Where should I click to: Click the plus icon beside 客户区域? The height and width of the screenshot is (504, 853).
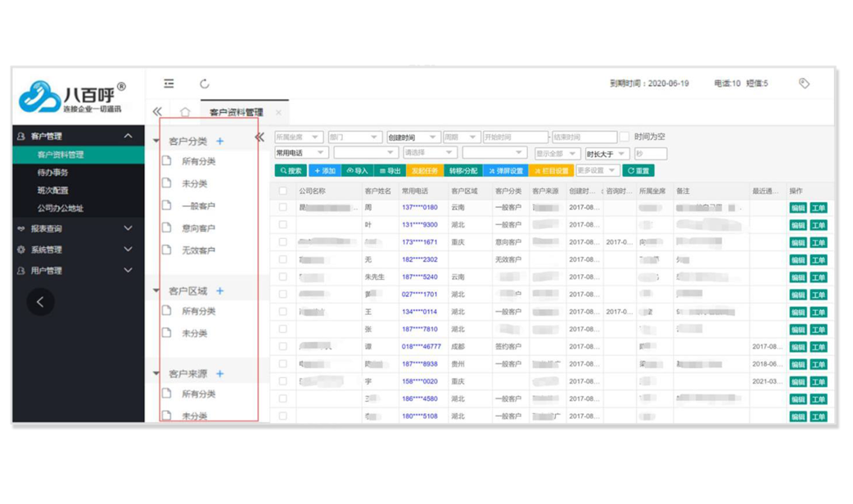[220, 291]
